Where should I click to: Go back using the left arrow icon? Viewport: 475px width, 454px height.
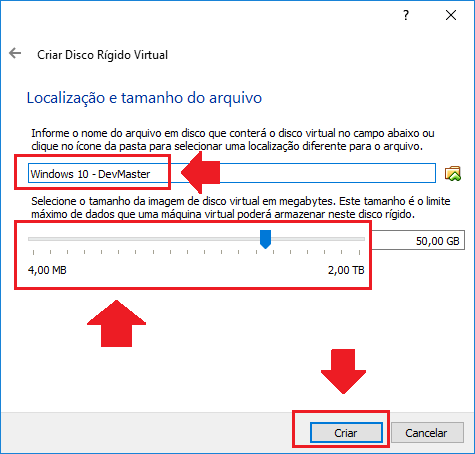click(x=15, y=53)
